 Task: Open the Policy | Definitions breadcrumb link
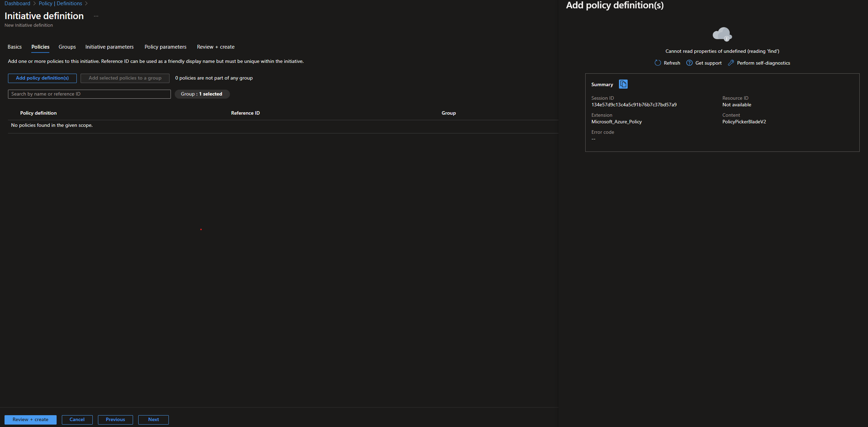pos(60,3)
